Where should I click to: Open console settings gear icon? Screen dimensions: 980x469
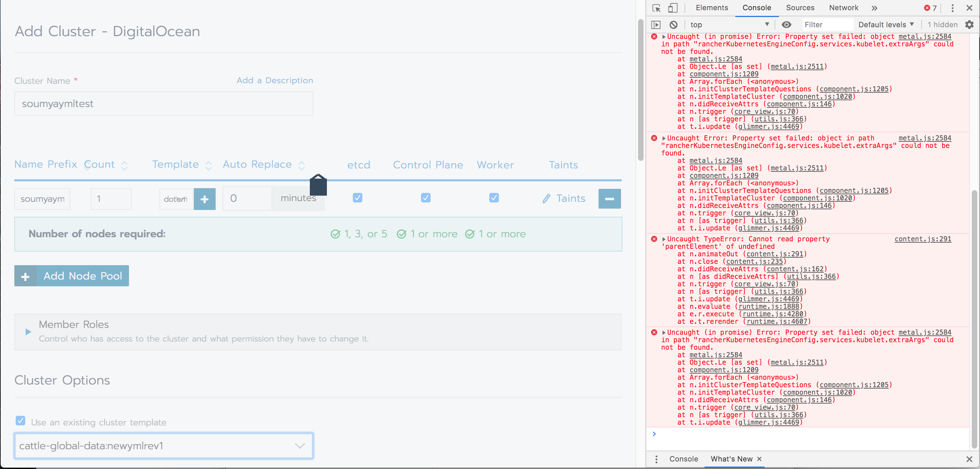pos(969,25)
